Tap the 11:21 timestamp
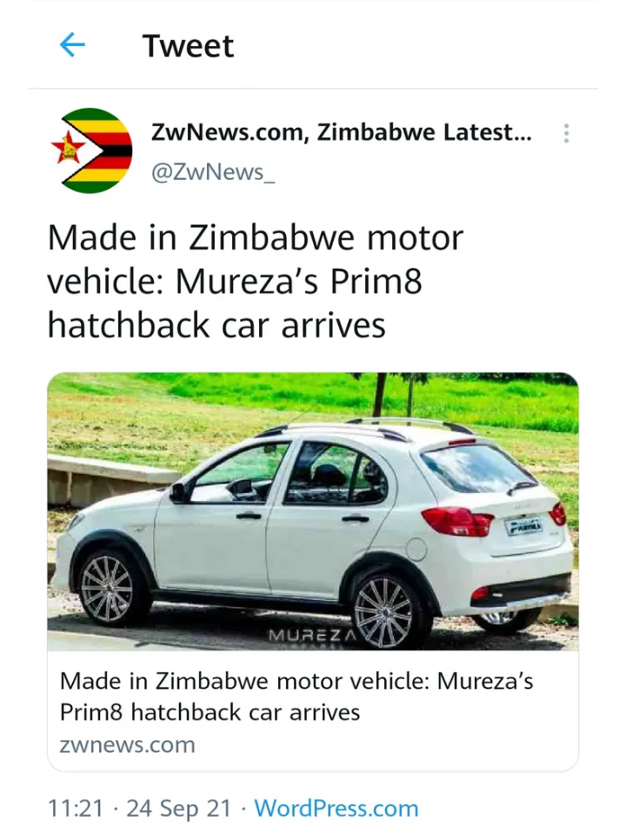The image size is (626, 840). coord(76,808)
